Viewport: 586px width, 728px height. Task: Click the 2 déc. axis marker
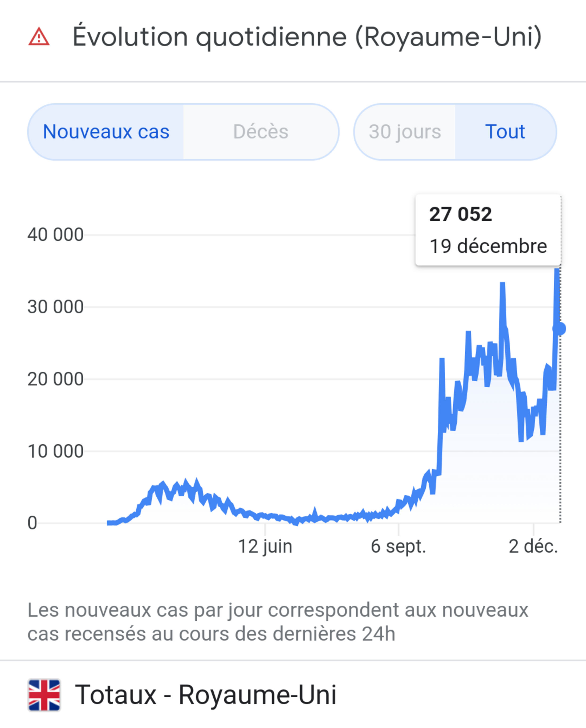click(x=533, y=546)
